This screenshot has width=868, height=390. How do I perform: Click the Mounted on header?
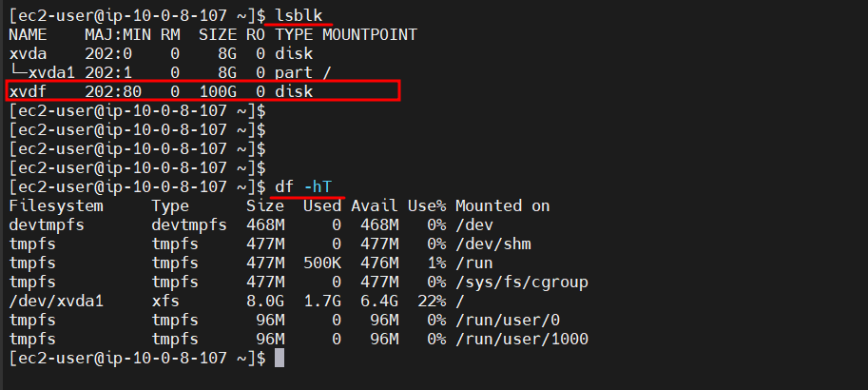503,206
